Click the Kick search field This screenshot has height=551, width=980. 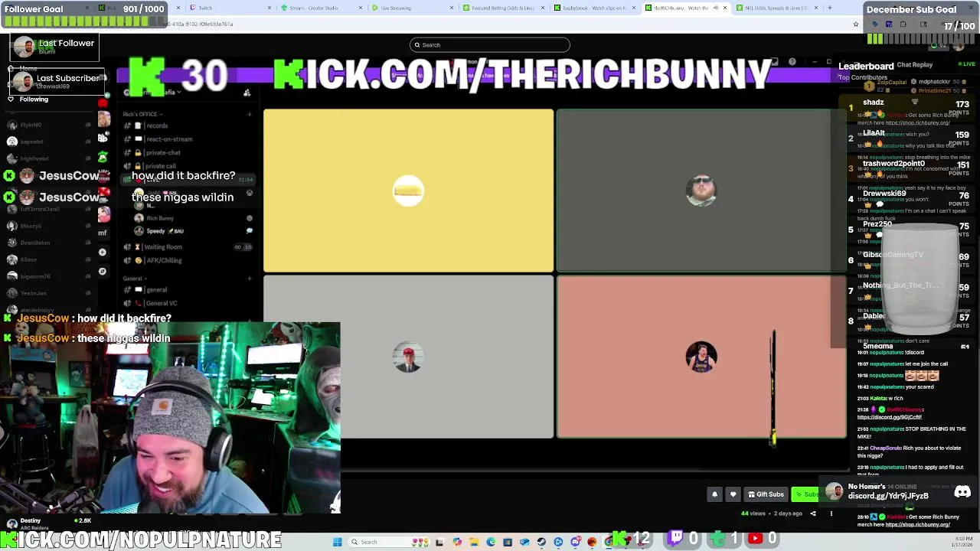(x=490, y=44)
